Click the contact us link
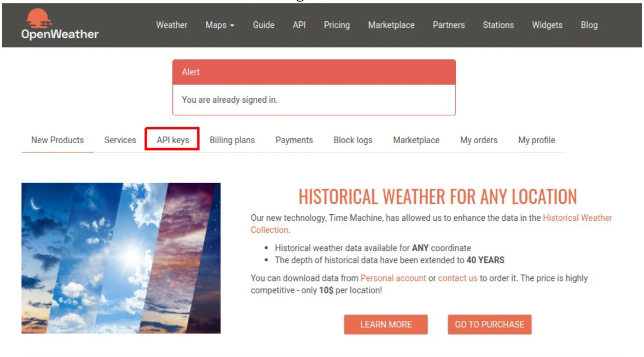The height and width of the screenshot is (357, 644). pyautogui.click(x=458, y=278)
